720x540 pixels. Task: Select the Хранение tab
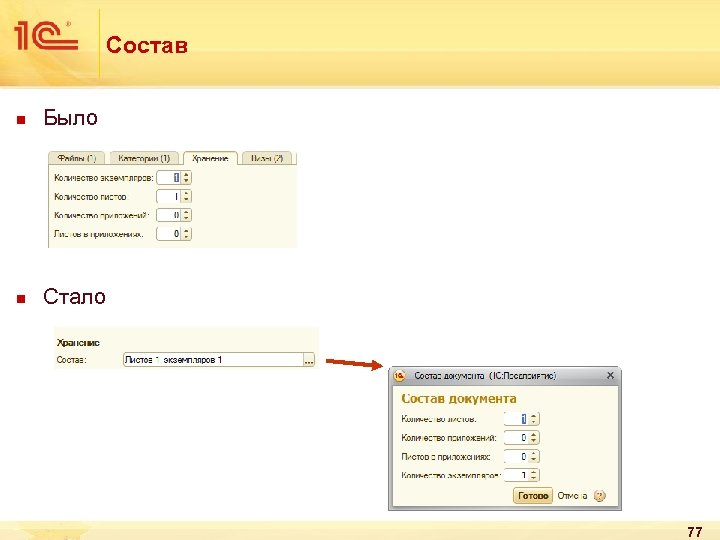click(x=210, y=158)
